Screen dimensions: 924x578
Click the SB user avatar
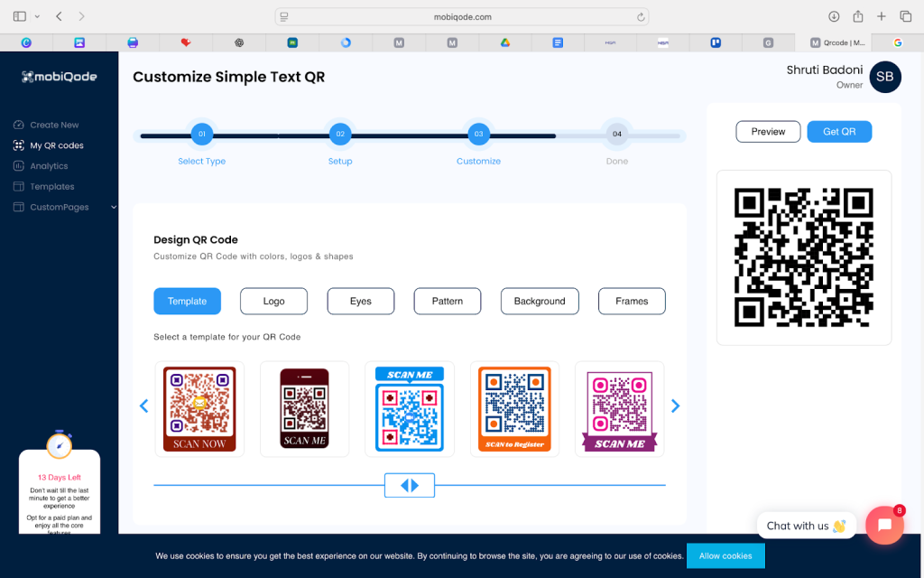point(884,77)
